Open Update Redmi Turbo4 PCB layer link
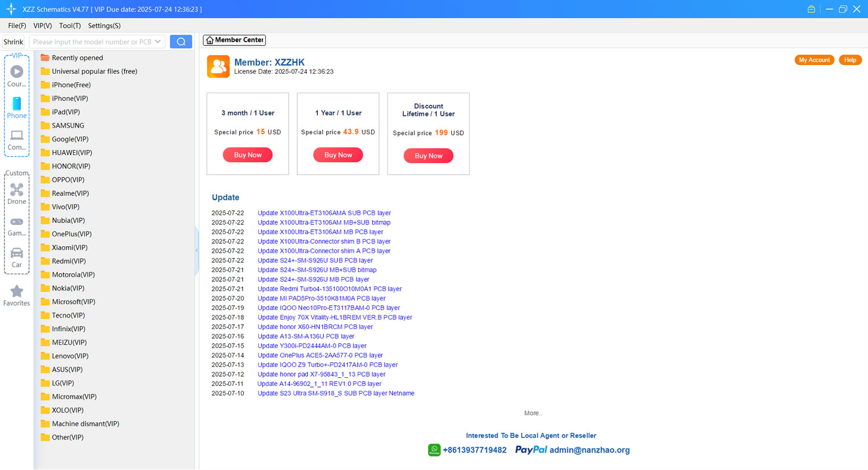Image resolution: width=868 pixels, height=470 pixels. 330,289
